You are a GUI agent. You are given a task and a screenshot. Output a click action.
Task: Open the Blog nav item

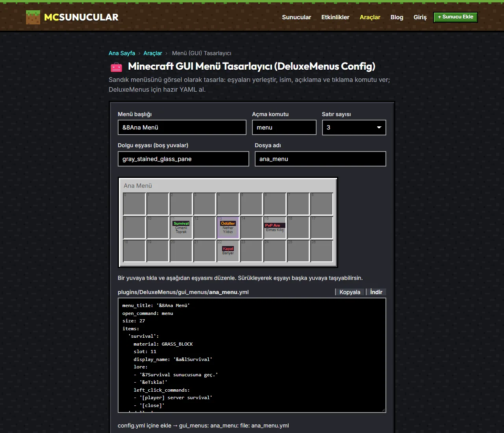397,17
